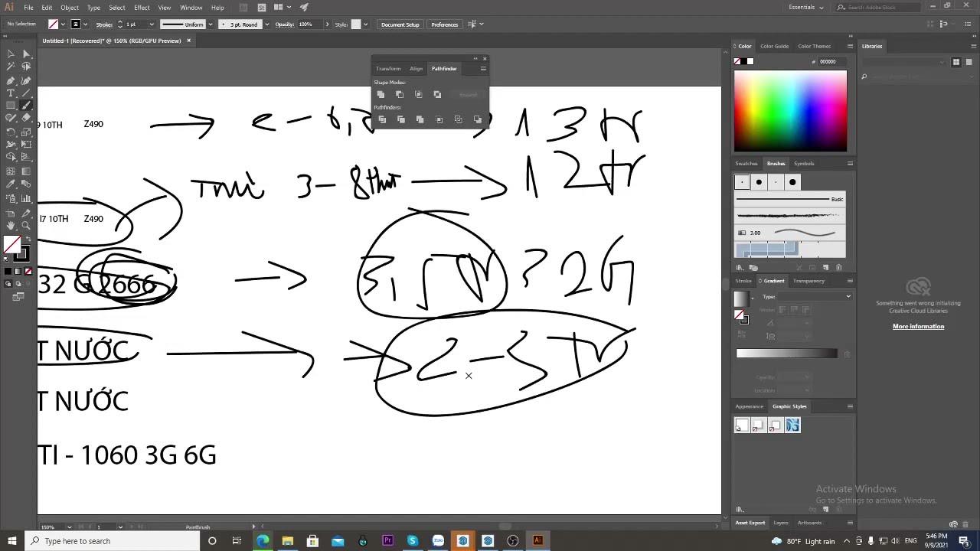The height and width of the screenshot is (551, 980).
Task: Switch to the Align tab
Action: 416,69
